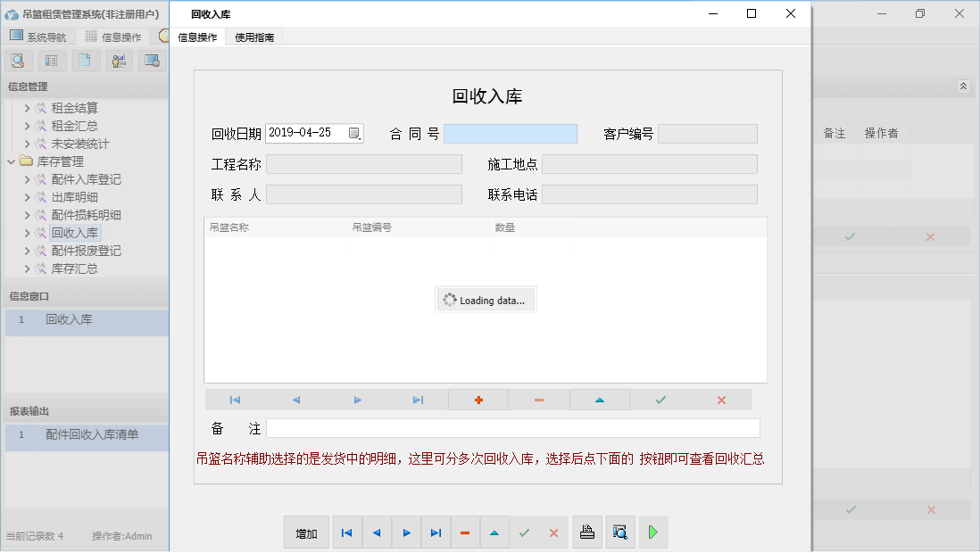The image size is (980, 553).
Task: Switch to the 使用指南 tab
Action: (253, 37)
